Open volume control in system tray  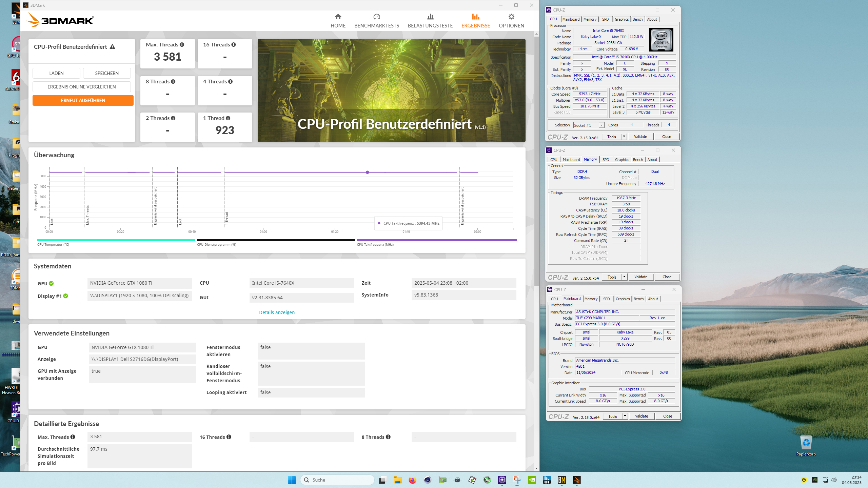[834, 480]
